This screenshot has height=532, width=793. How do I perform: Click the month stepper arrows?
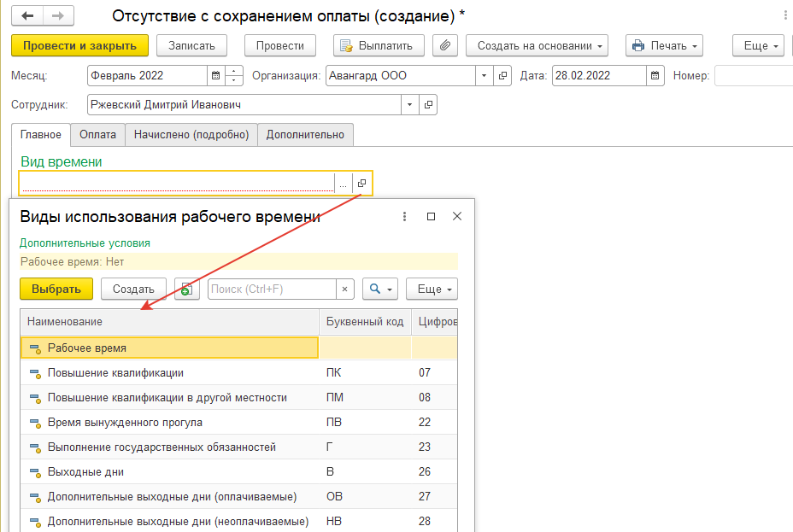233,76
